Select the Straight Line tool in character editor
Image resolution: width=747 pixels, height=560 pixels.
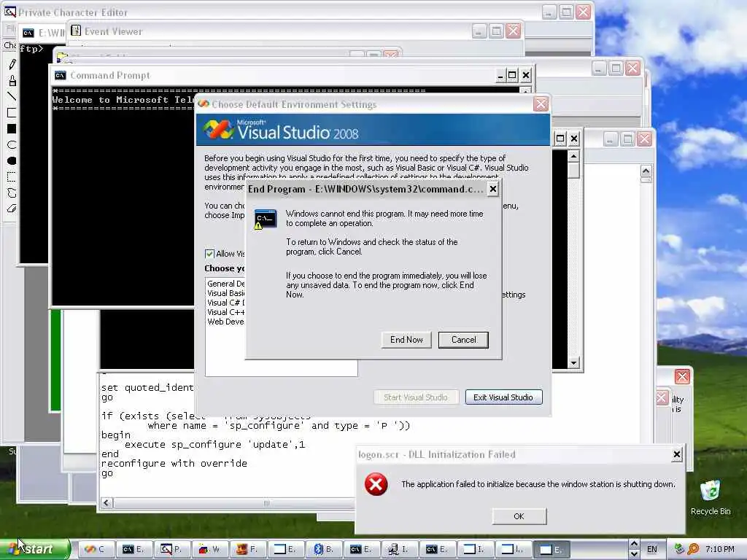click(x=12, y=97)
